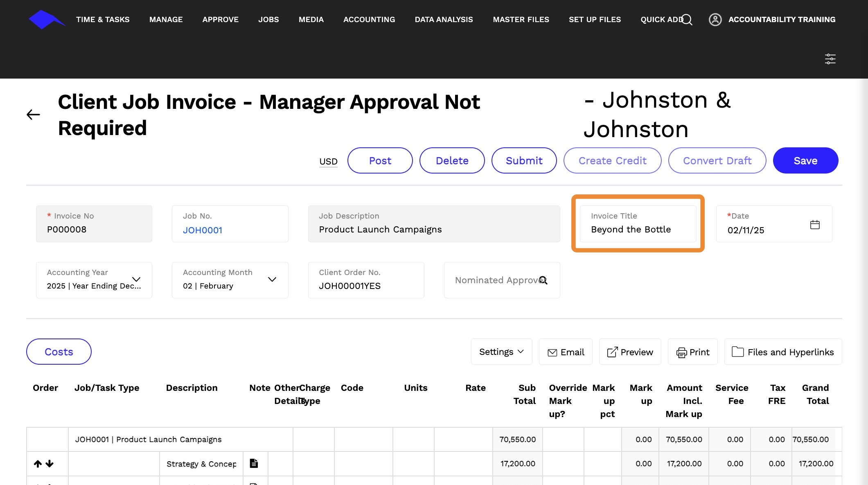Open the Date calendar picker icon
Screen dimensions: 868x485
pyautogui.click(x=814, y=225)
